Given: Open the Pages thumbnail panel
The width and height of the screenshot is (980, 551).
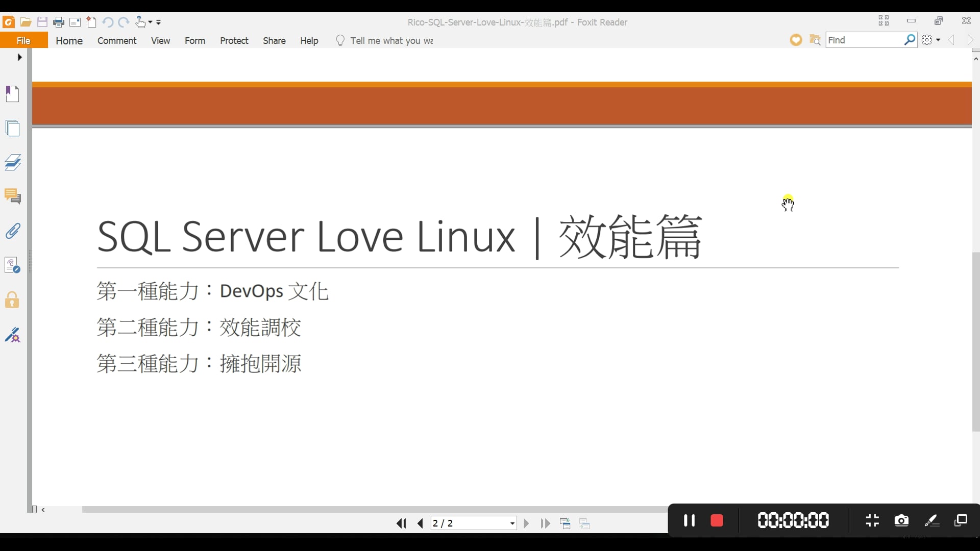Looking at the screenshot, I should point(13,128).
